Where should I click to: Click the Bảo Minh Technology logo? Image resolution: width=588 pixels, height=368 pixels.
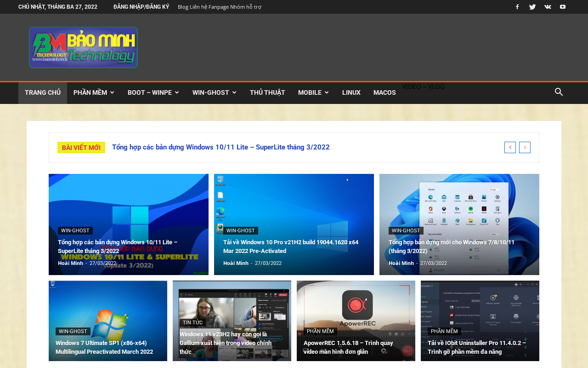83,47
